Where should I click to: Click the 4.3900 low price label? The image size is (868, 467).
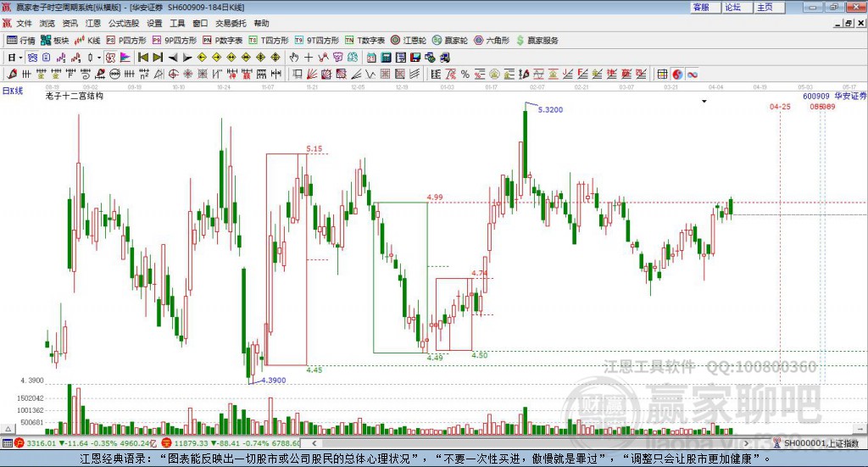click(274, 381)
